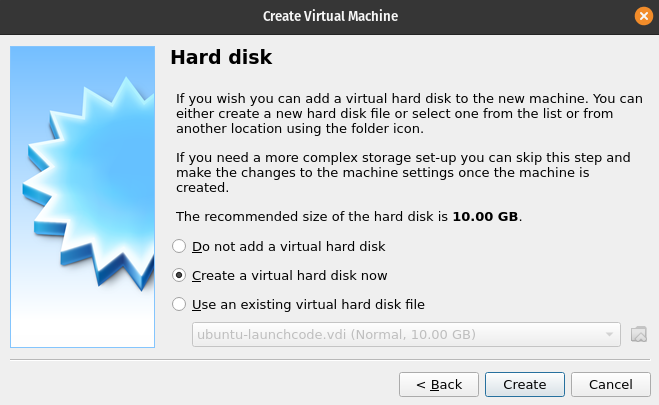Enable "Use an existing virtual hard disk file" radio button
Image resolution: width=659 pixels, height=405 pixels.
[x=179, y=304]
